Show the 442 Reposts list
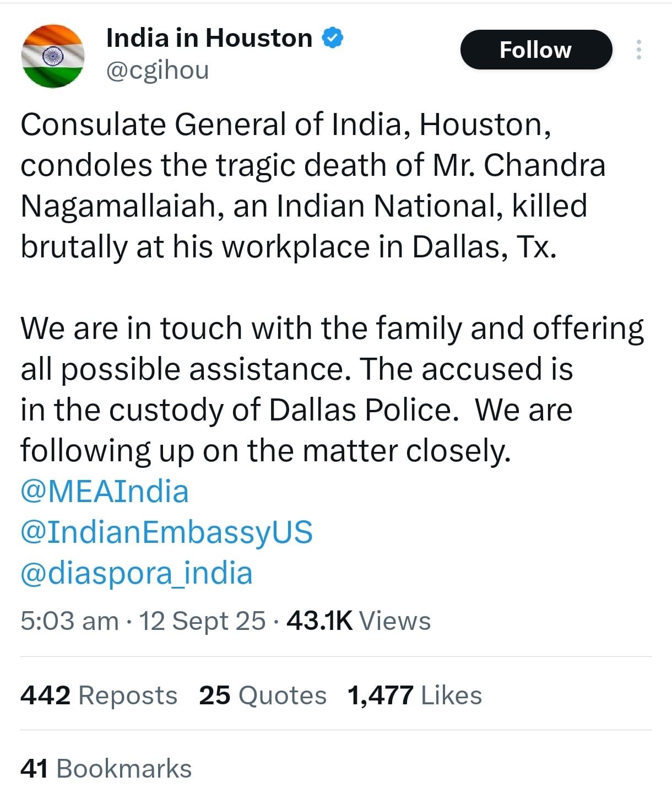 tap(99, 695)
